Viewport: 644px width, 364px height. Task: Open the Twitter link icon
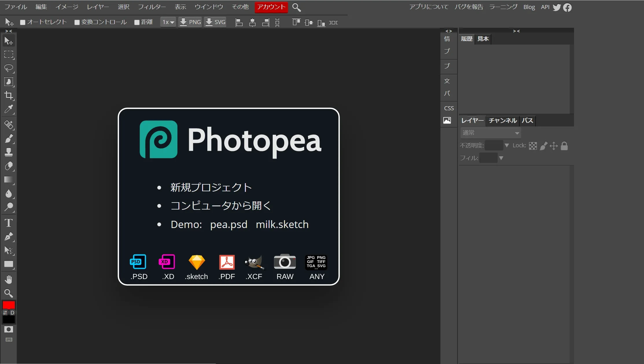coord(557,7)
